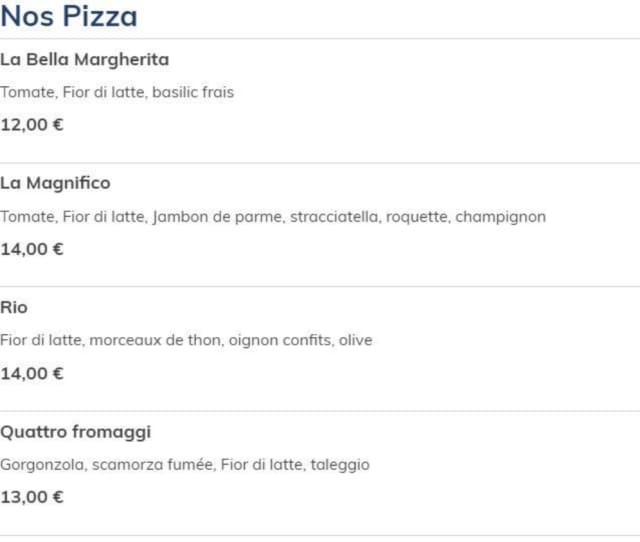
Task: Select the Quattro fromaggi pizza title
Action: click(76, 432)
